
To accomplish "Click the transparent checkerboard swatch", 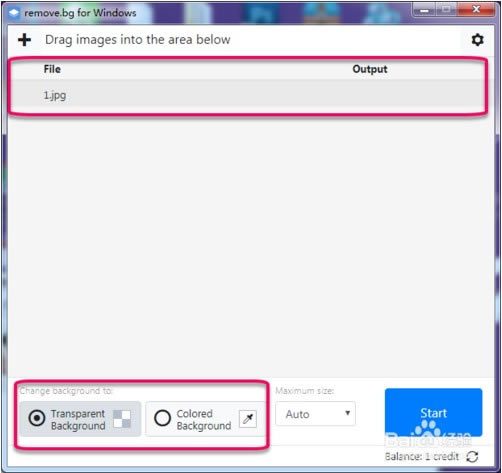I will tap(122, 419).
